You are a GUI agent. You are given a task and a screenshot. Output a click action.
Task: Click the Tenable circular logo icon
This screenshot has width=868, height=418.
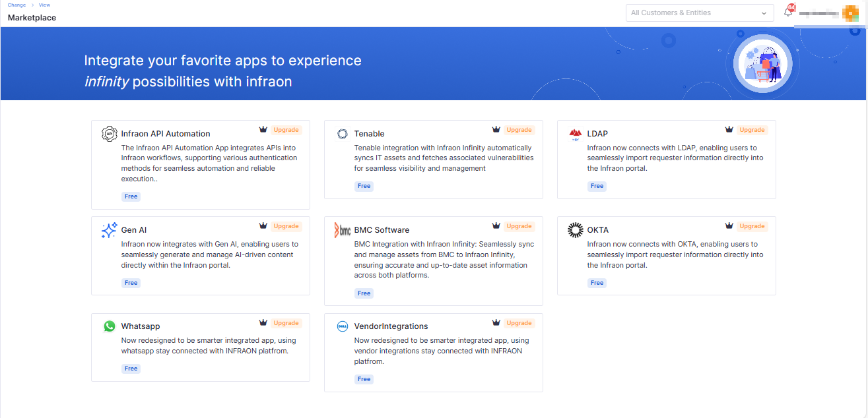pos(342,134)
